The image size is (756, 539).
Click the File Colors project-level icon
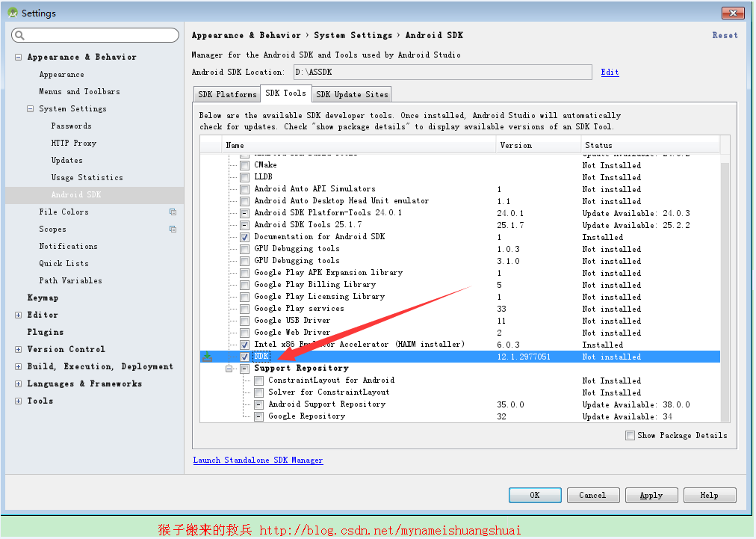point(173,212)
